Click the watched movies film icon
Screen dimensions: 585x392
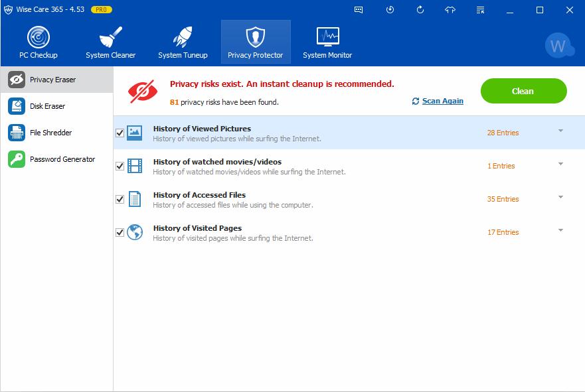coord(134,166)
